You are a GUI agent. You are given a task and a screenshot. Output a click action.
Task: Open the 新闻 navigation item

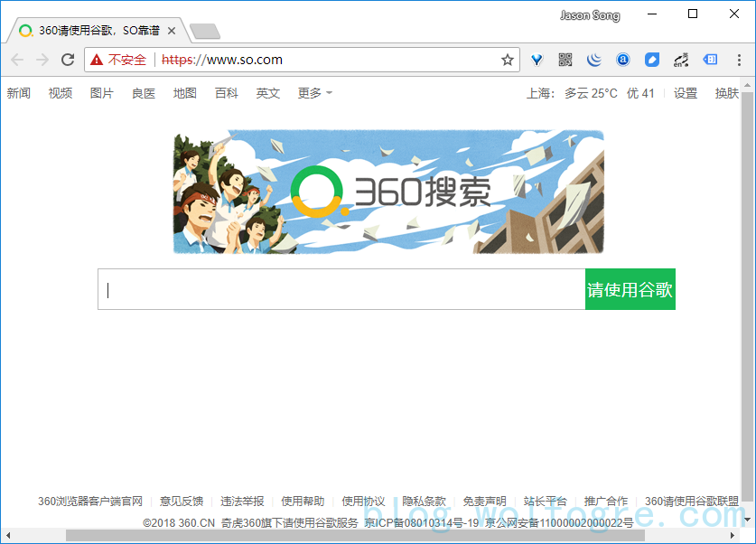pyautogui.click(x=19, y=93)
